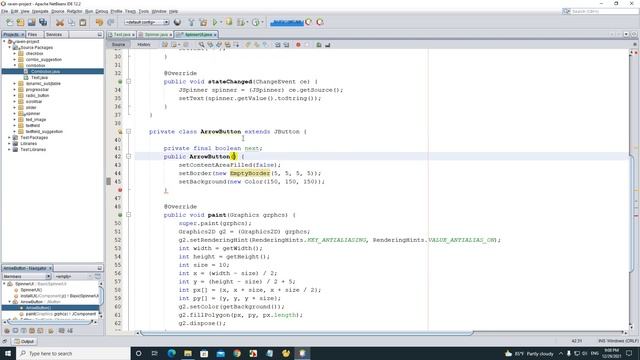Click the Comment code icon in editor toolbar
Image resolution: width=640 pixels, height=360 pixels.
coord(319,44)
